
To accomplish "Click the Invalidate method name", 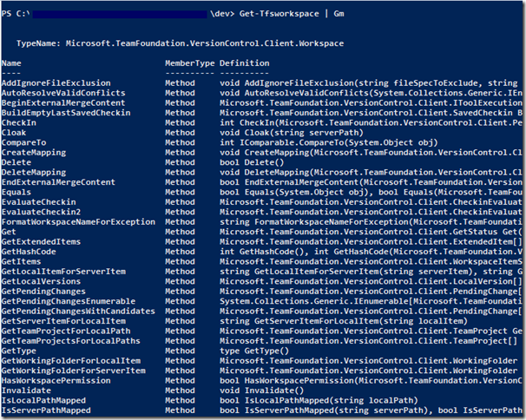I will pos(24,391).
